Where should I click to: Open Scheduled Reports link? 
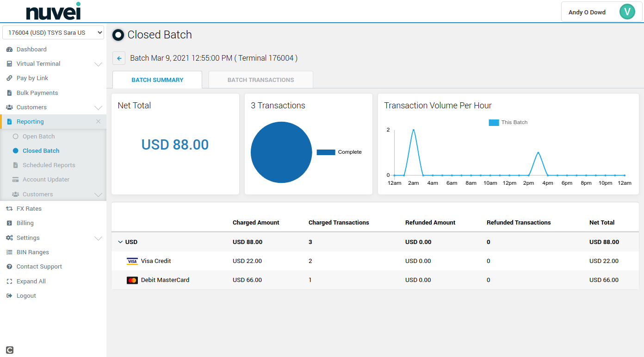click(49, 165)
